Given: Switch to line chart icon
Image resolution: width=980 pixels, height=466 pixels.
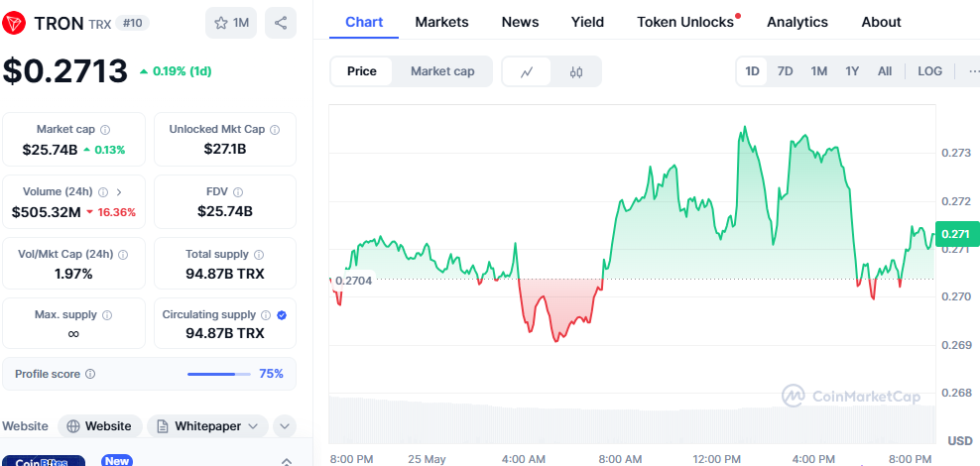Looking at the screenshot, I should point(527,71).
